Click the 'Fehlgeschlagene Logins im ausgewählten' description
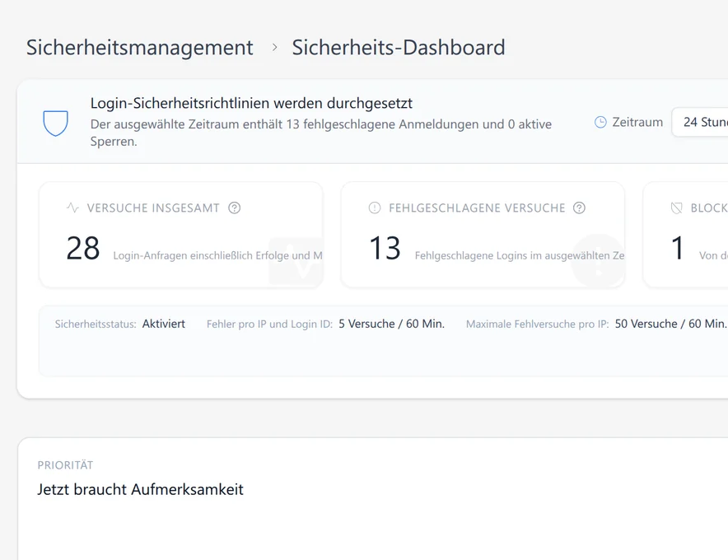 512,255
